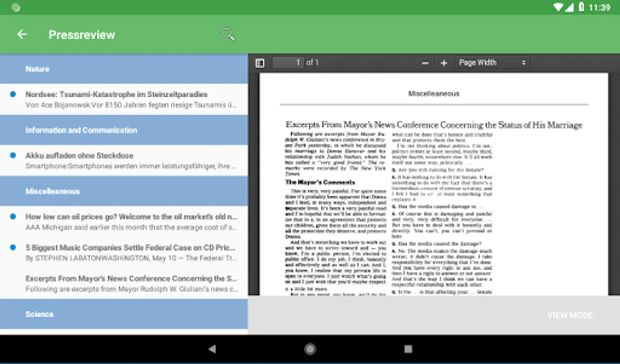Go back using the arrow icon
620x364 pixels.
click(22, 35)
